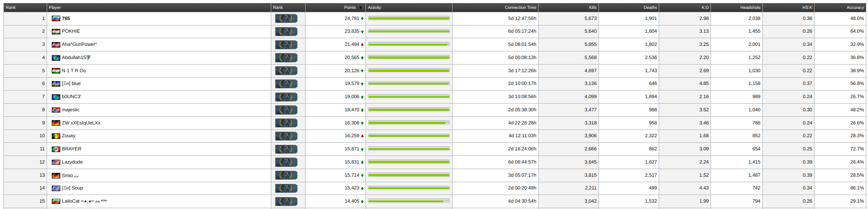The height and width of the screenshot is (209, 868).
Task: Click the activity bar for ZW xXEsIqUeLXx
Action: [x=409, y=123]
